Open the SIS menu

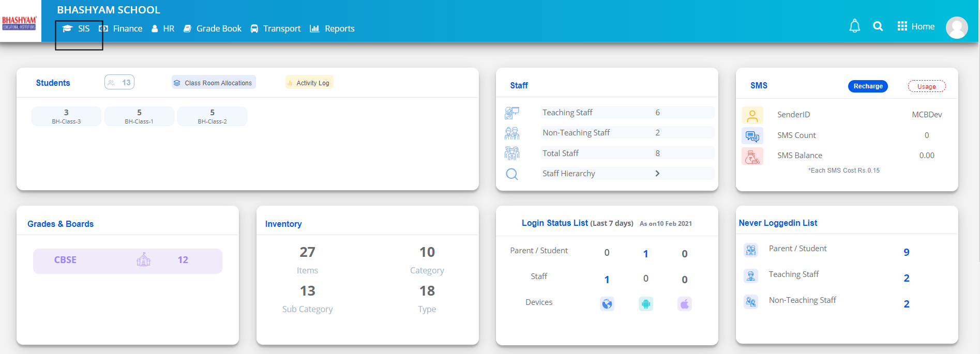[x=77, y=28]
